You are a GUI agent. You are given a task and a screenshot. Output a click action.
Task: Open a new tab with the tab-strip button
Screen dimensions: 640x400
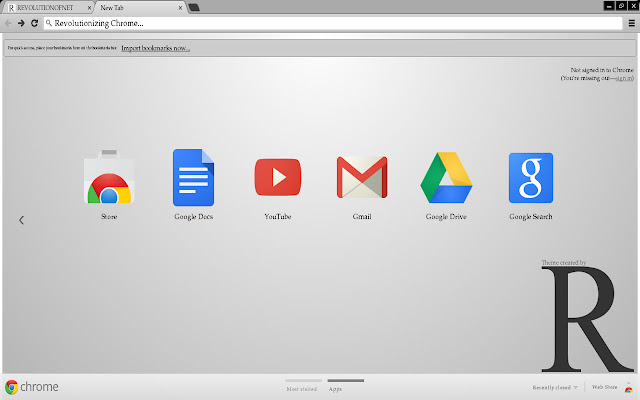tap(194, 7)
